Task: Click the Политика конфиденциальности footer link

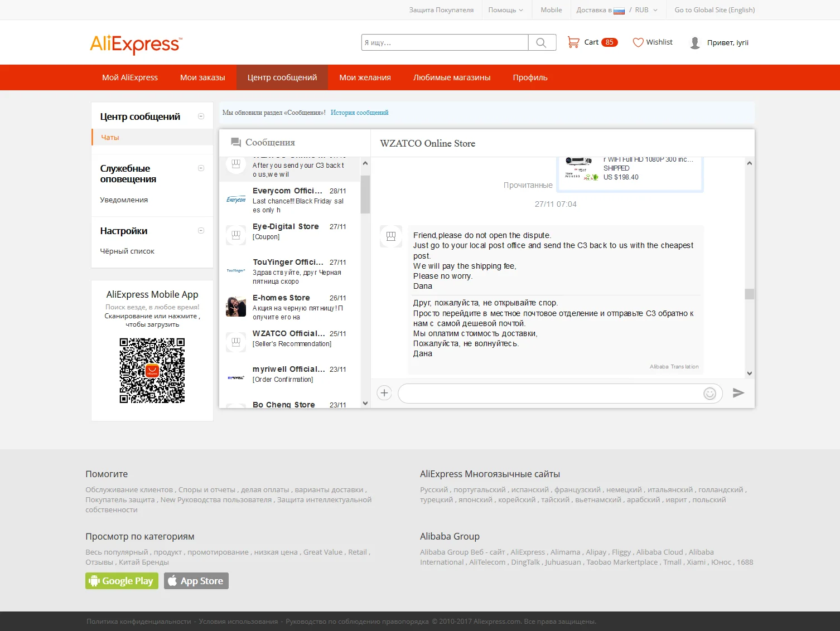Action: 139,622
